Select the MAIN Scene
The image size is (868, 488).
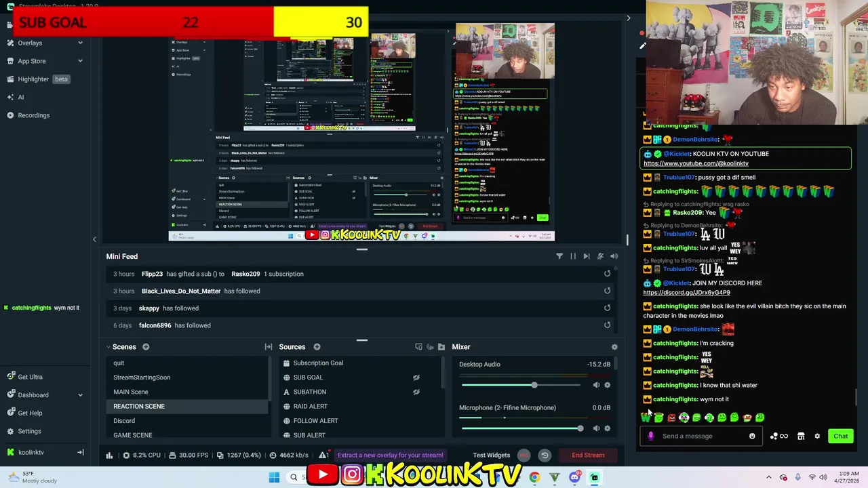[186, 392]
